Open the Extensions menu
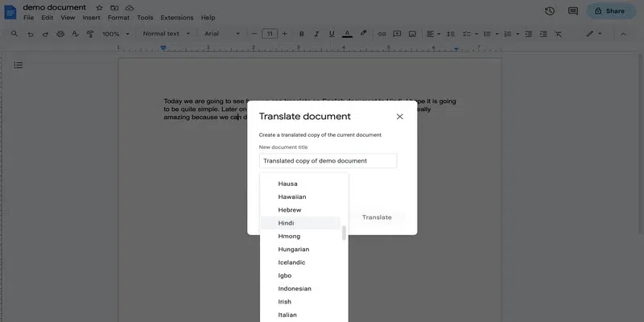644x322 pixels. coord(177,18)
